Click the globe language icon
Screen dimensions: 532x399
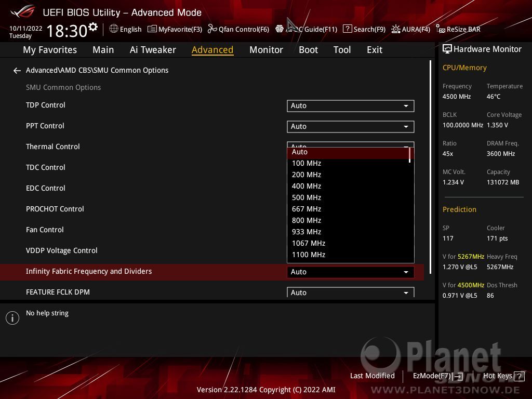coord(114,29)
